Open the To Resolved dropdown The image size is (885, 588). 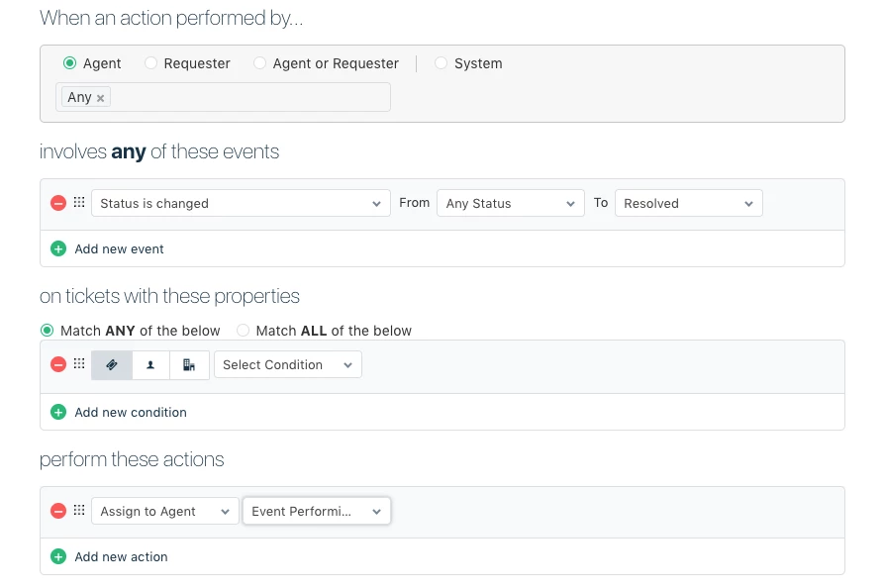click(x=688, y=203)
